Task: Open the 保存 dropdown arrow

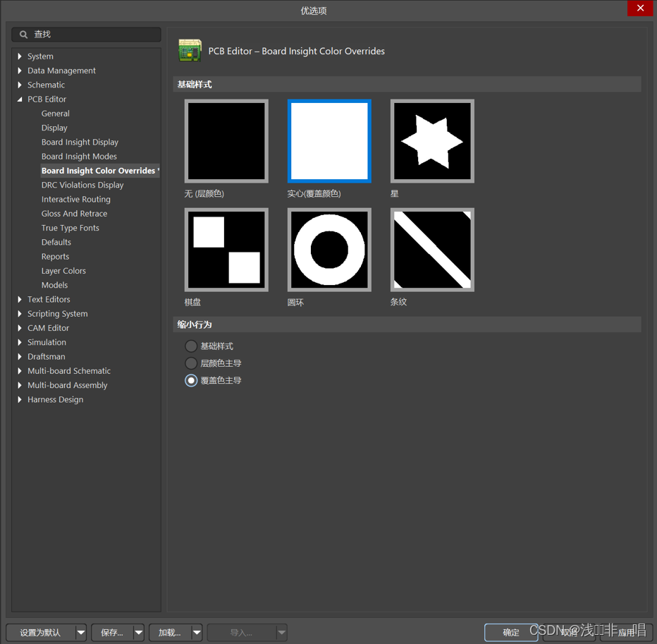Action: pyautogui.click(x=139, y=632)
